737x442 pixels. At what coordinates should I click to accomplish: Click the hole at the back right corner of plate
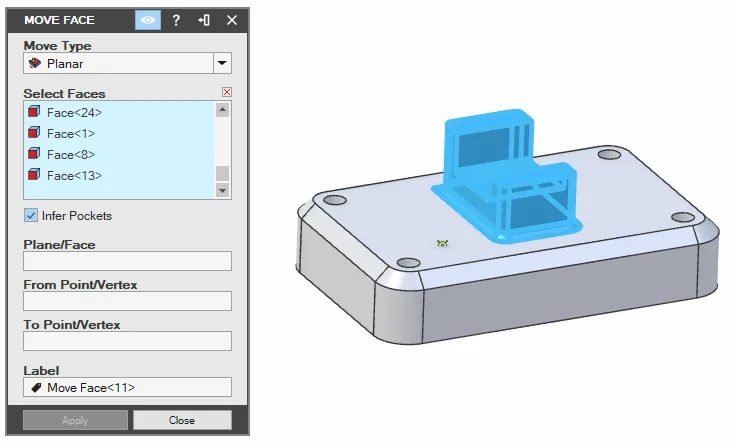[x=609, y=154]
